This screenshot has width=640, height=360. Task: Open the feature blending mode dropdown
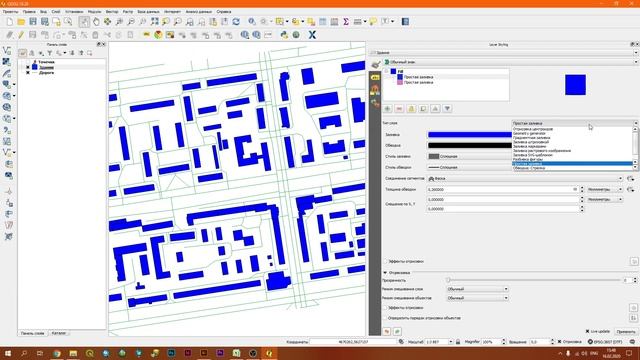coord(478,298)
